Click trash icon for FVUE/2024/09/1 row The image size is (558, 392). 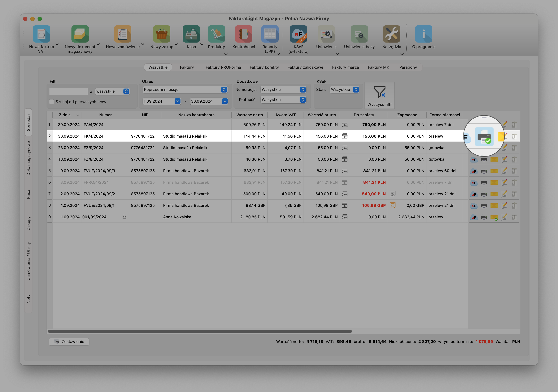pyautogui.click(x=514, y=206)
